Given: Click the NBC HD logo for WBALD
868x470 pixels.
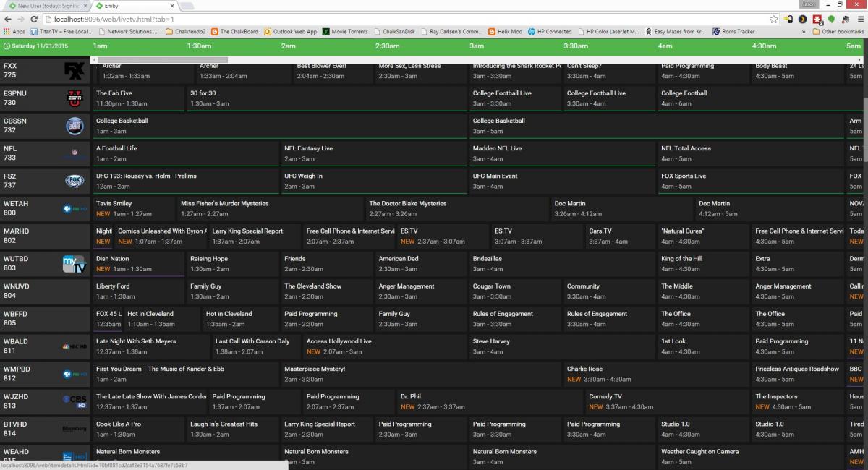Looking at the screenshot, I should [75, 346].
